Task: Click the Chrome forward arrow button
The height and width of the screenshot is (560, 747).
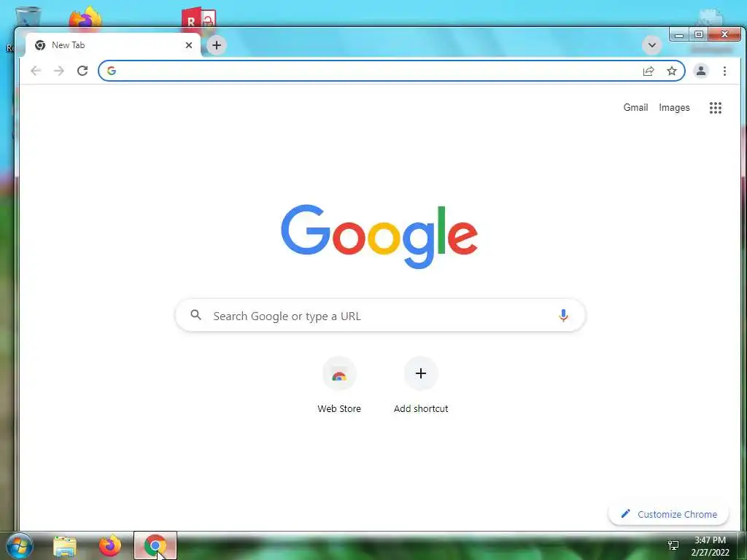Action: point(58,71)
